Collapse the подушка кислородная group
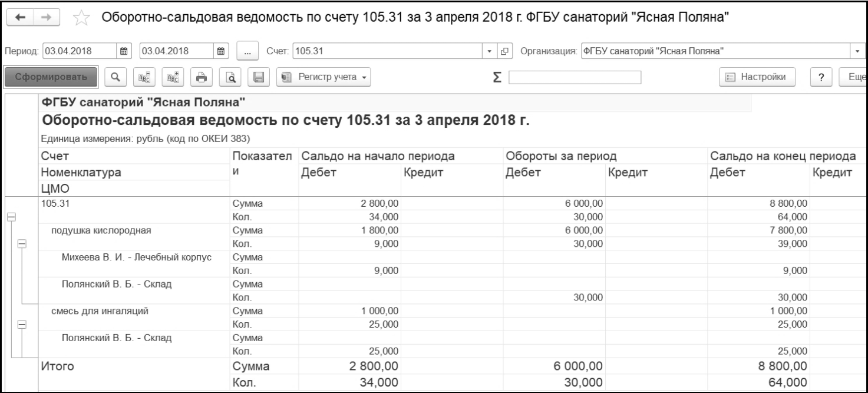The height and width of the screenshot is (393, 868). pyautogui.click(x=22, y=243)
